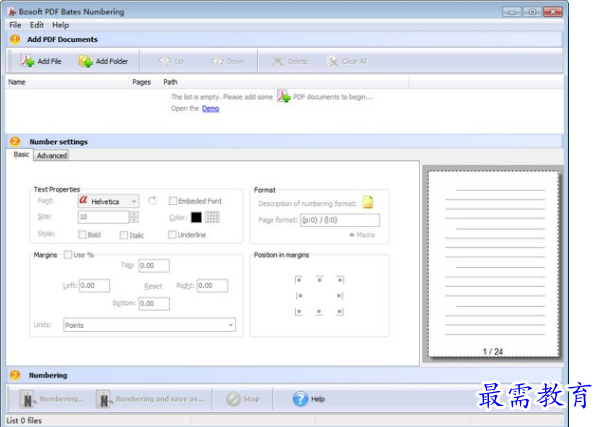Screen dimensions: 600x427
Task: Start the Numbering... action
Action: 51,399
